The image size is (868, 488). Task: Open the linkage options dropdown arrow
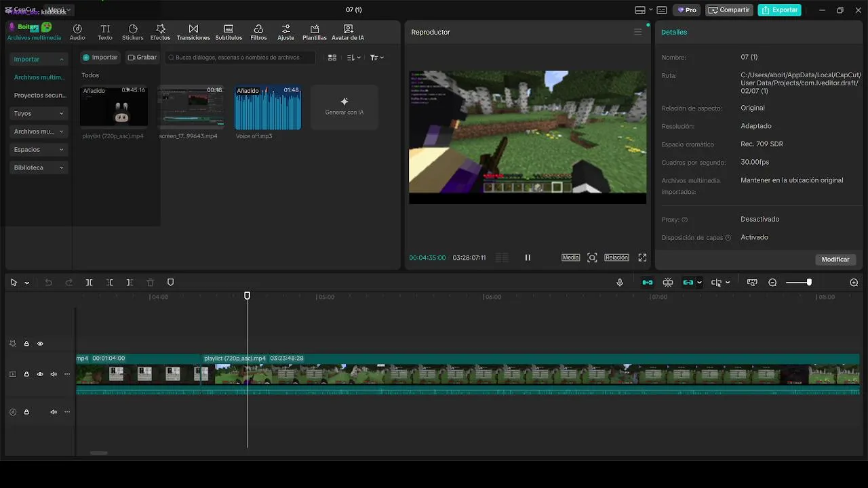click(699, 283)
